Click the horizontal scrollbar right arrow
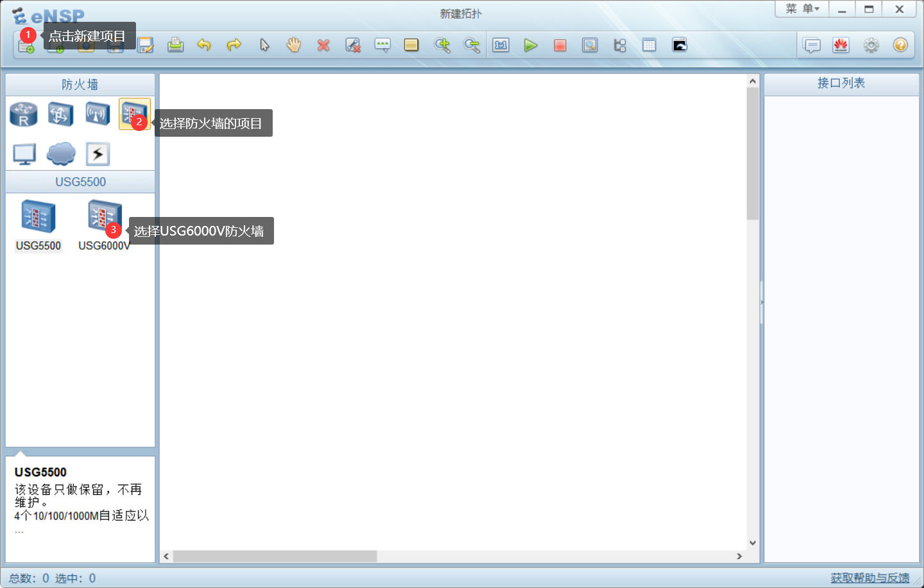The height and width of the screenshot is (588, 924). click(x=739, y=556)
